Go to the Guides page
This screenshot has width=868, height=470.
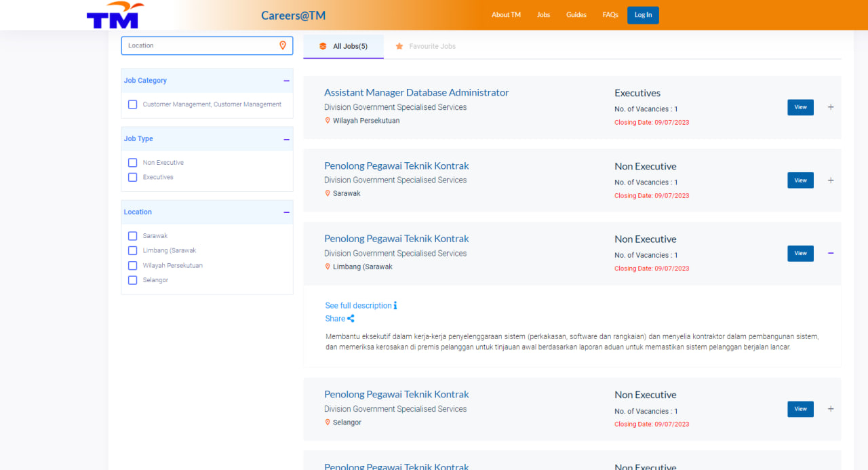pyautogui.click(x=576, y=15)
